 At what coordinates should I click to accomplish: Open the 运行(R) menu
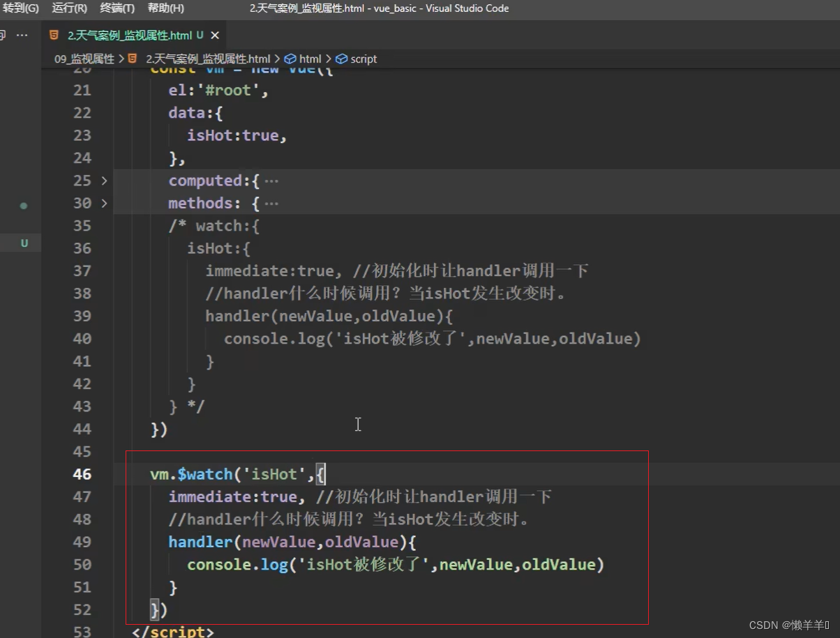point(70,8)
